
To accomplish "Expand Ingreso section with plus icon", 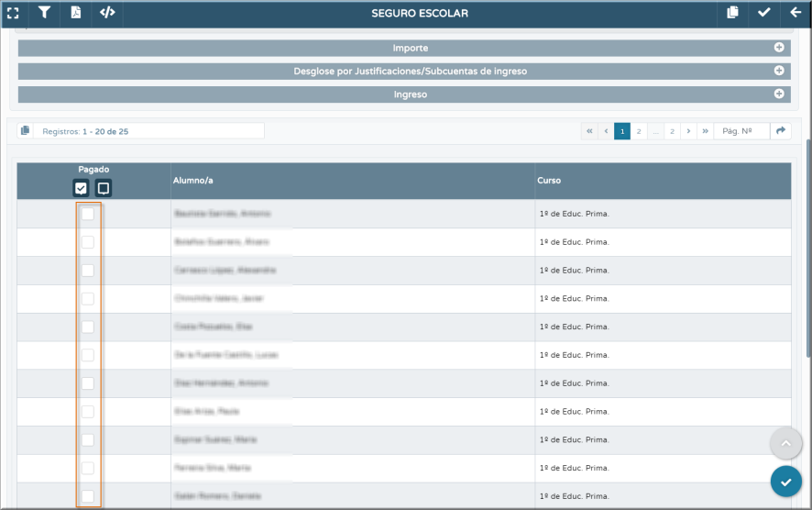I will click(x=779, y=94).
